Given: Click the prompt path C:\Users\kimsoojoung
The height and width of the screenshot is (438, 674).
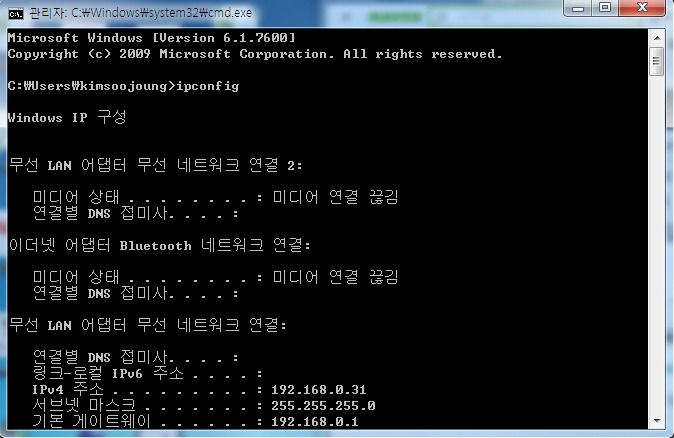Looking at the screenshot, I should coord(92,86).
